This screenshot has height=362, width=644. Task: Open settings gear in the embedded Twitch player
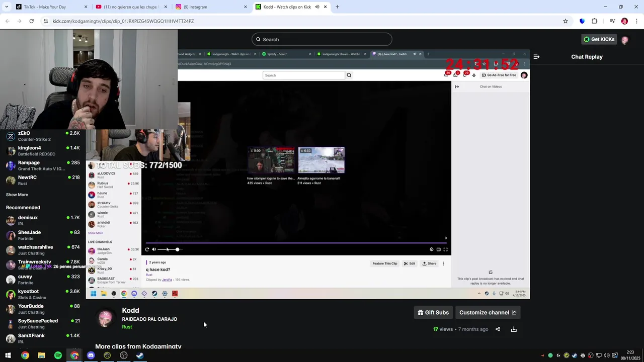pos(431,249)
